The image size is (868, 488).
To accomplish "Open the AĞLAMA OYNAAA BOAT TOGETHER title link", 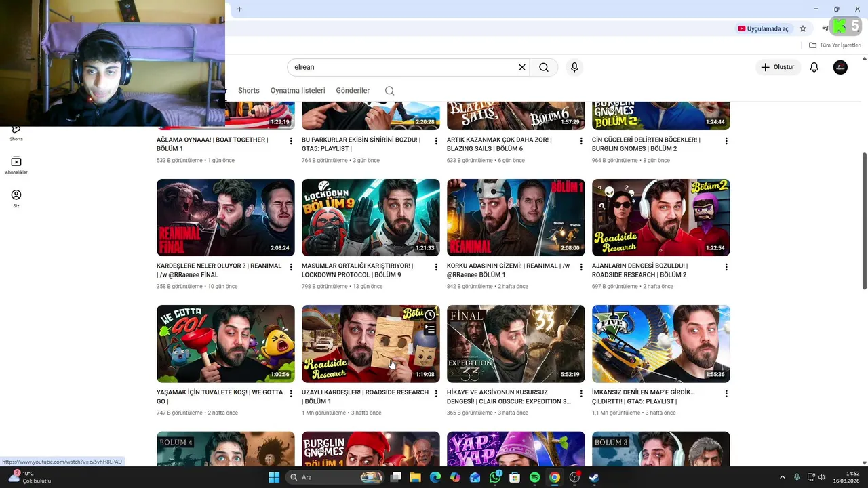I will (x=212, y=144).
